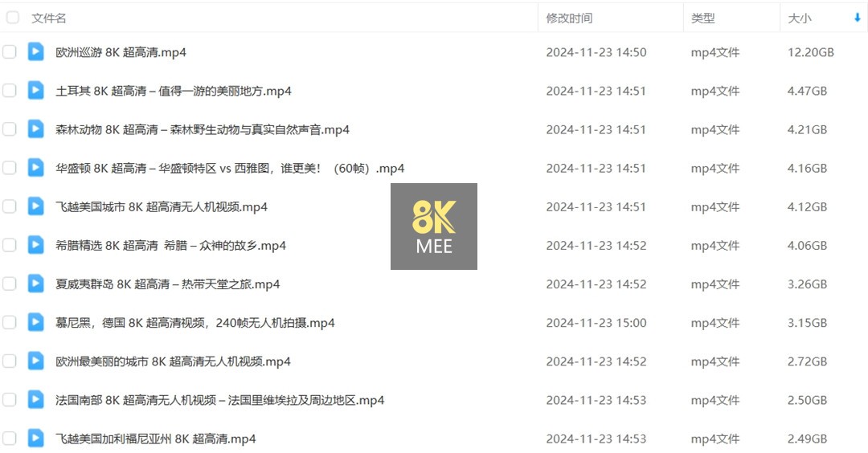Viewport: 868px width, 453px height.
Task: Click the video icon beside 华盛顿 8K 超高清
Action: pyautogui.click(x=35, y=168)
